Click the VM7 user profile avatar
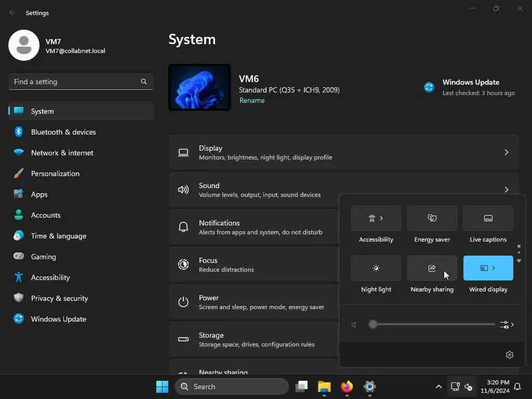The width and height of the screenshot is (532, 399). (x=24, y=45)
